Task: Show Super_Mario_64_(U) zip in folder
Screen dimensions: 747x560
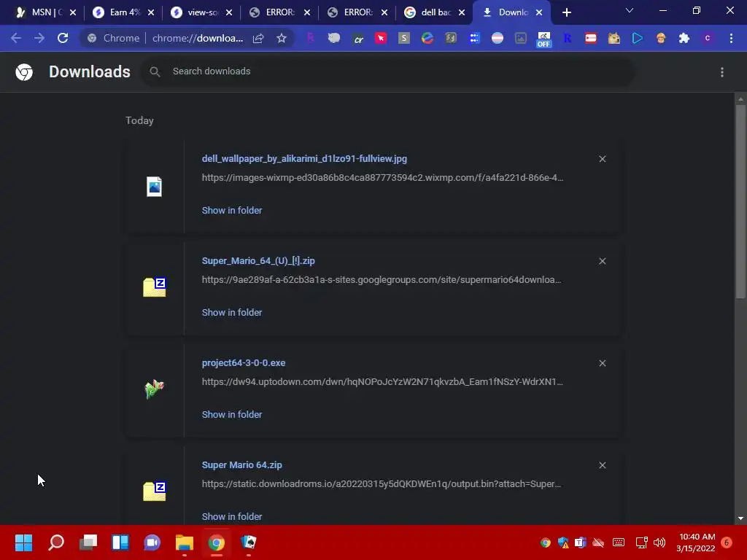Action: (232, 312)
